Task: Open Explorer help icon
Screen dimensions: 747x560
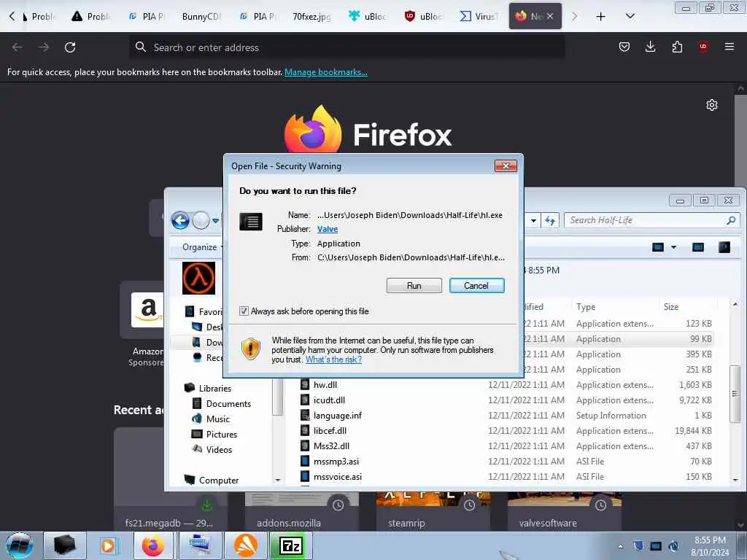Action: click(724, 247)
